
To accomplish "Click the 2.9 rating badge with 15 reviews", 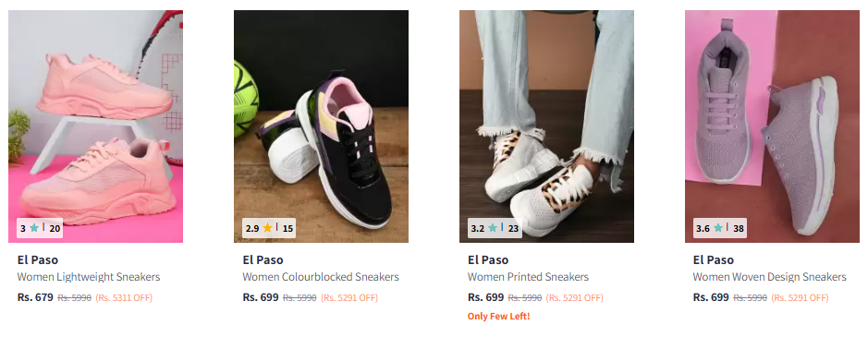I will (269, 228).
